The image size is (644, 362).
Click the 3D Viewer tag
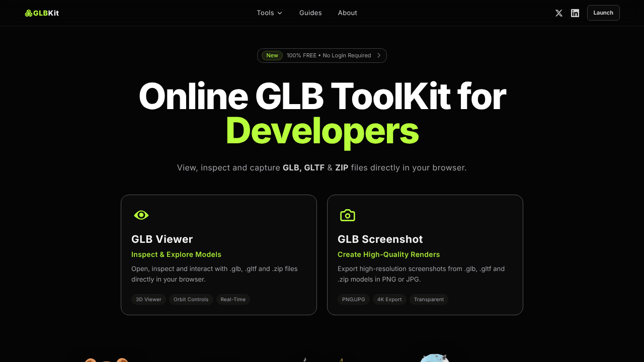(x=149, y=300)
